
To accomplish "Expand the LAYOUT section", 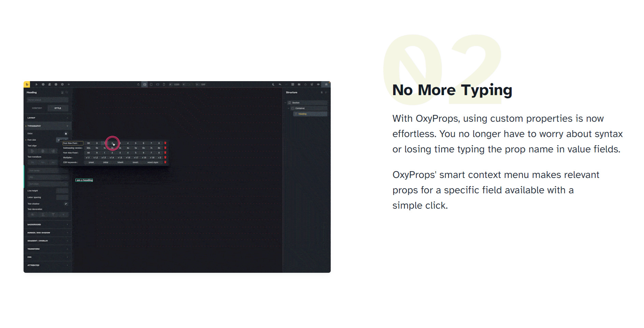I will coord(47,118).
